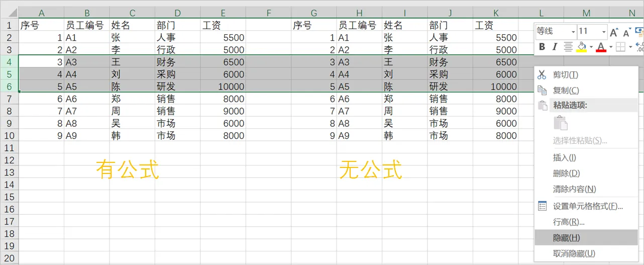Click cell J6 研发 in right table

point(450,86)
